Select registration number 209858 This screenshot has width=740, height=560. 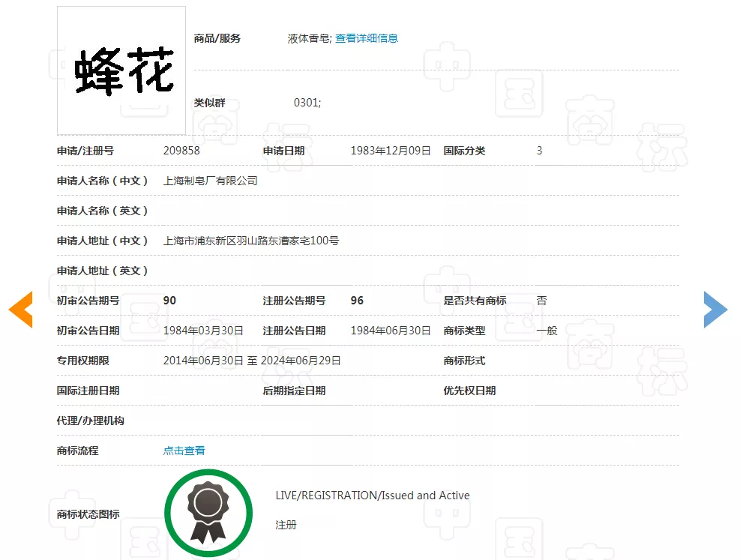click(181, 151)
